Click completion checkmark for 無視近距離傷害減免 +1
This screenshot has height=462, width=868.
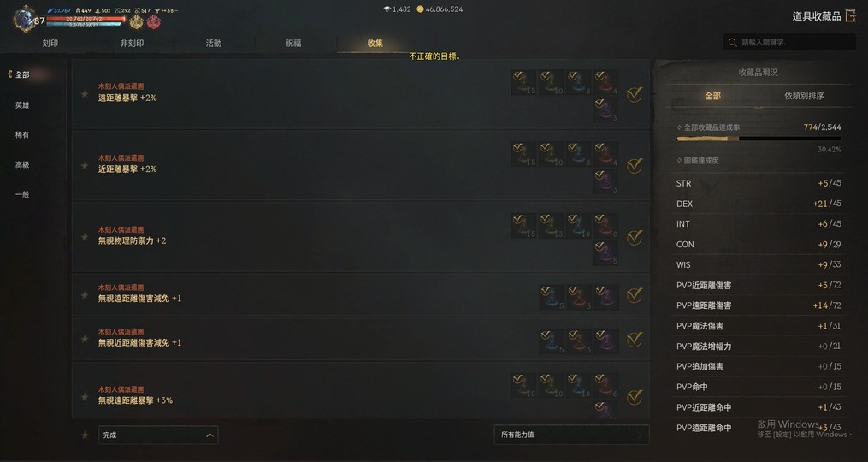635,339
